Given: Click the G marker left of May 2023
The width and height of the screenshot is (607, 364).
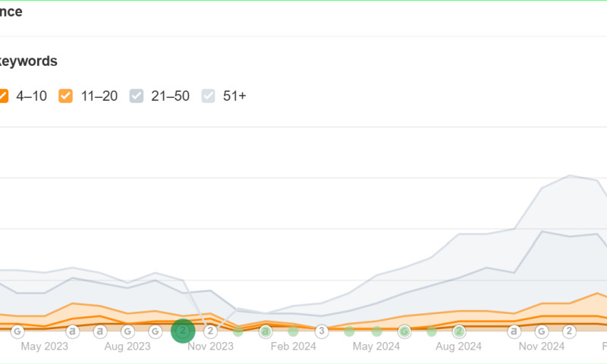Looking at the screenshot, I should [x=17, y=331].
